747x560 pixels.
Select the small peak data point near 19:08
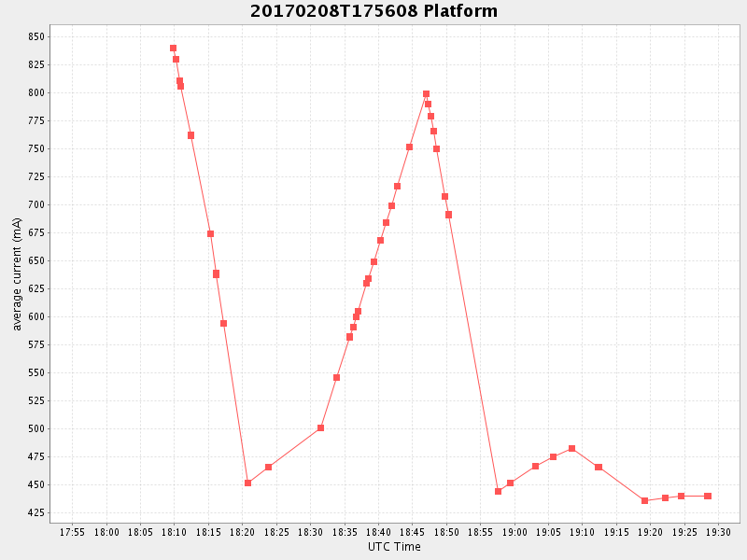[x=571, y=449]
